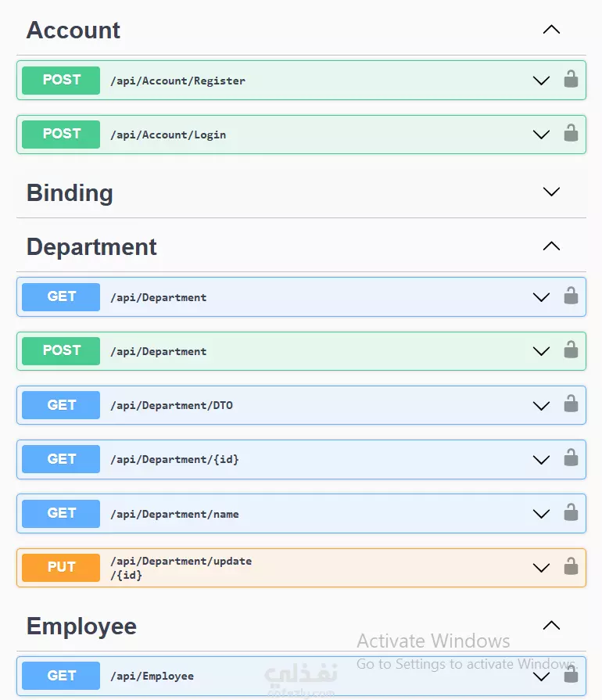This screenshot has height=700, width=602.
Task: Expand GET /api/Employee using its arrow
Action: pos(541,677)
